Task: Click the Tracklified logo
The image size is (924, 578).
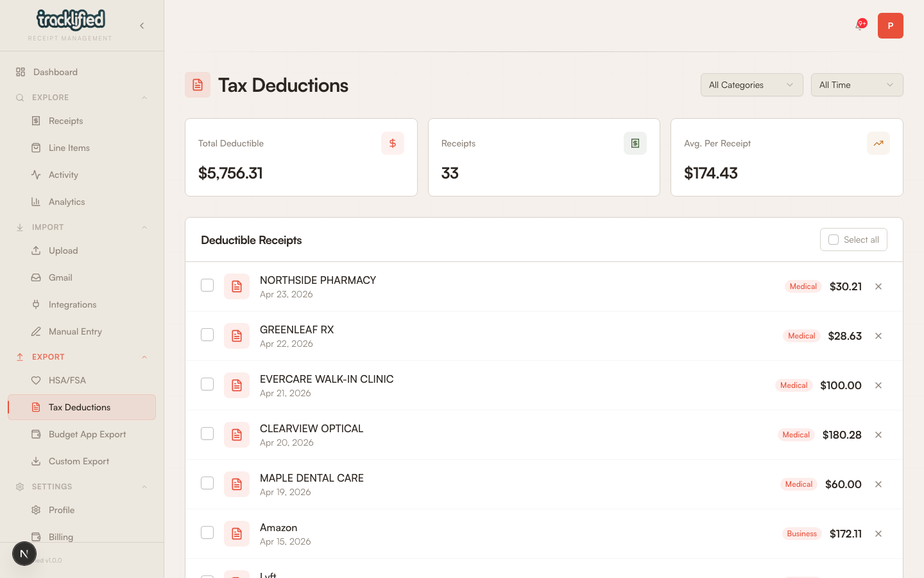Action: [x=71, y=21]
